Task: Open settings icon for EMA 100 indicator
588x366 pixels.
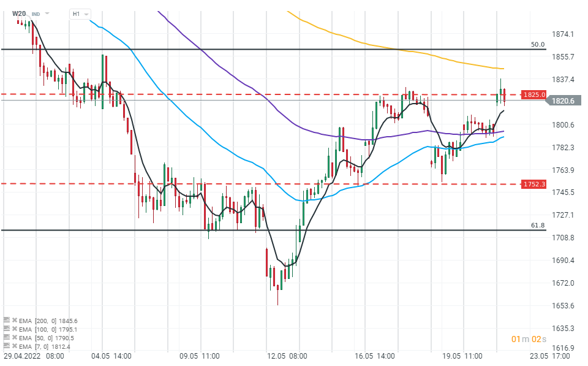Action: coord(7,329)
